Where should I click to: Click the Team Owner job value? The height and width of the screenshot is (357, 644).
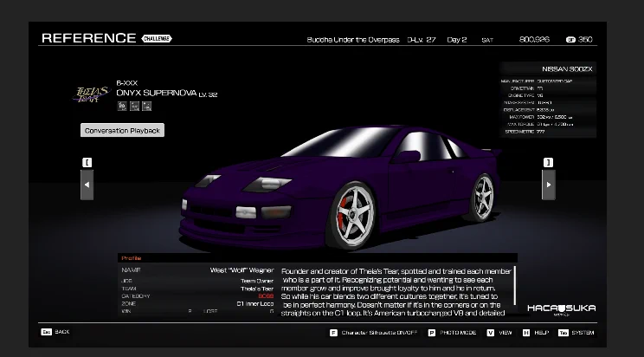coord(257,281)
